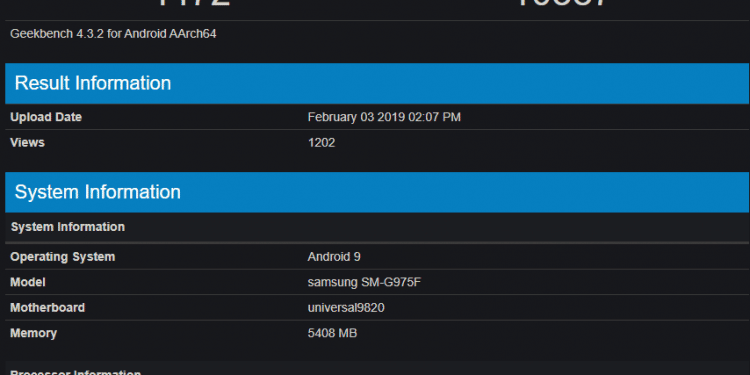750x375 pixels.
Task: Click the multi-core score number at top
Action: [x=562, y=3]
